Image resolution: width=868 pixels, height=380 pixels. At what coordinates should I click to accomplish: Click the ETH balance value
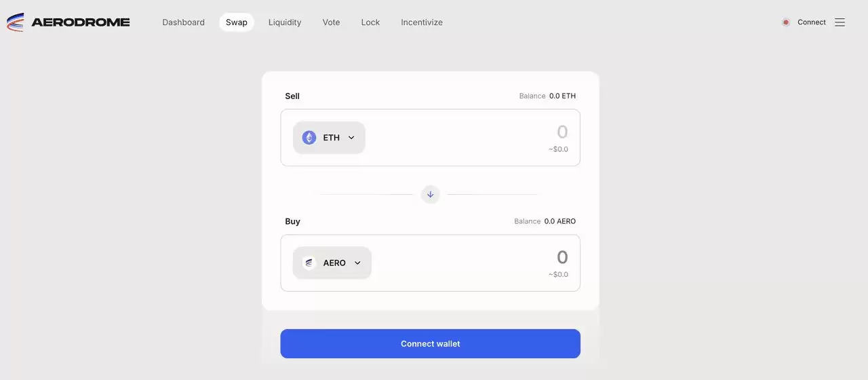[562, 96]
